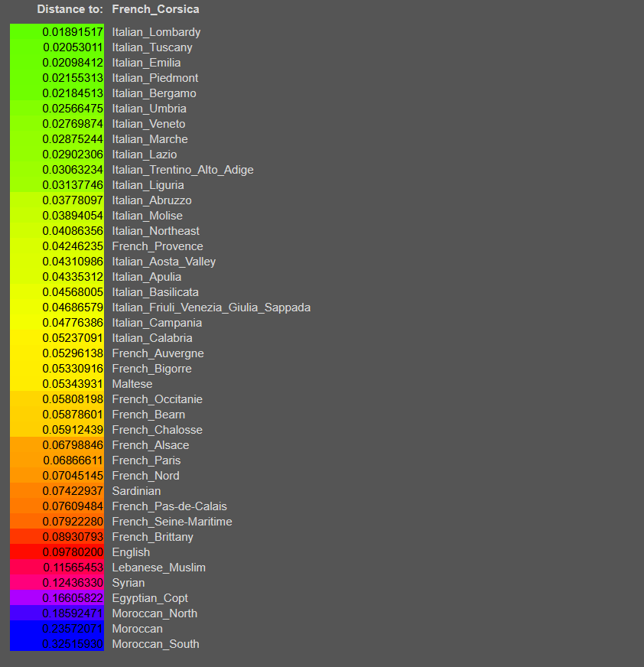
Task: Click blue distance value 0.23572071
Action: point(73,630)
